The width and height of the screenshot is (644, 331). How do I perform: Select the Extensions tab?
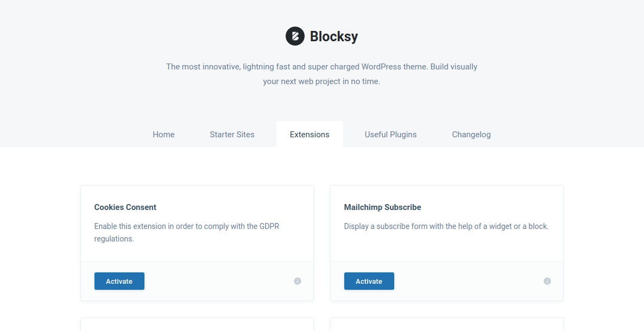coord(310,134)
